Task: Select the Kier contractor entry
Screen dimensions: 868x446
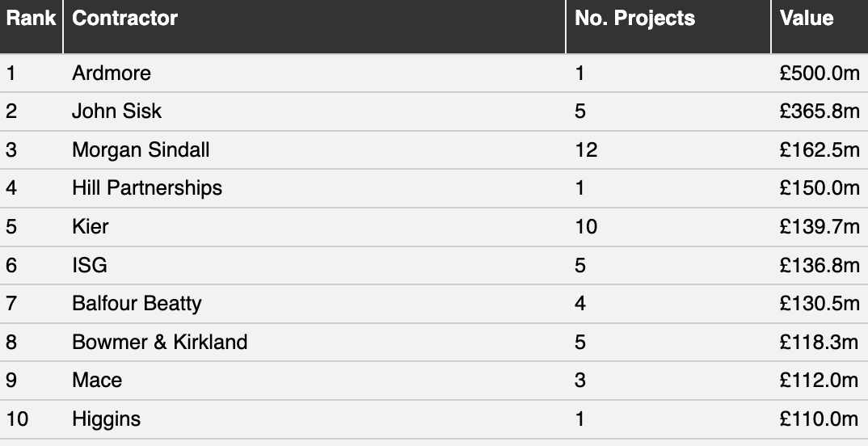Action: tap(91, 227)
